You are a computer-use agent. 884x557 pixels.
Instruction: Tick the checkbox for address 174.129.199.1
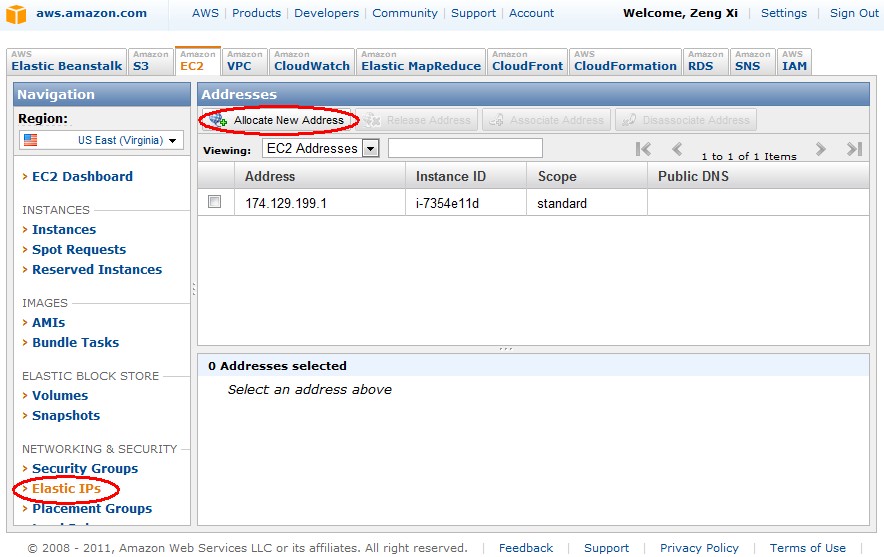pyautogui.click(x=214, y=201)
